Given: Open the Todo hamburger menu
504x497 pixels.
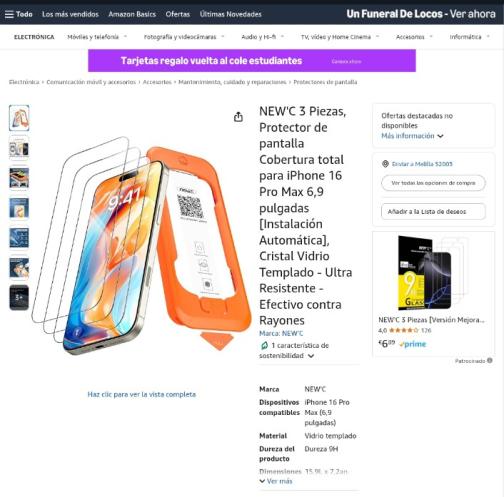Looking at the screenshot, I should coord(19,14).
